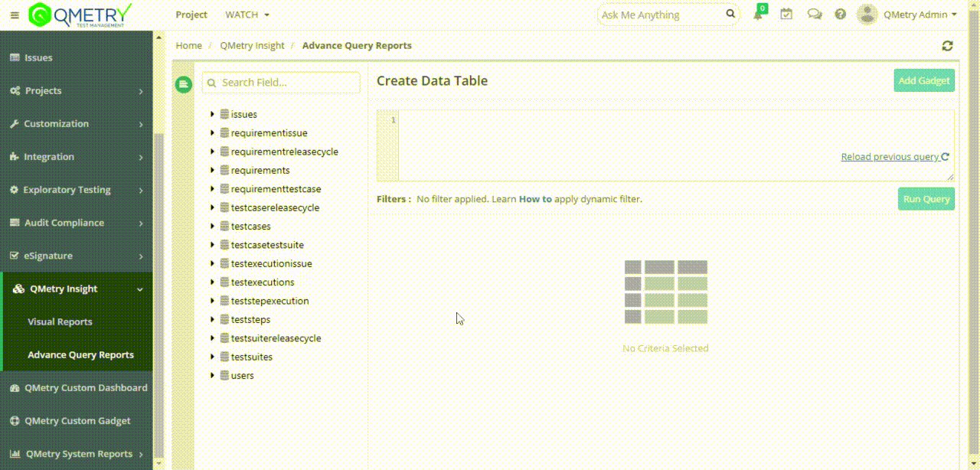Click the testcases table icon
Screen dimensions: 980x470
click(x=224, y=226)
